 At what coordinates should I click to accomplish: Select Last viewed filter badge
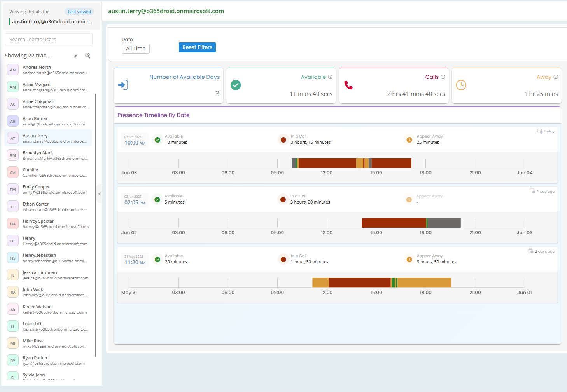(x=79, y=11)
